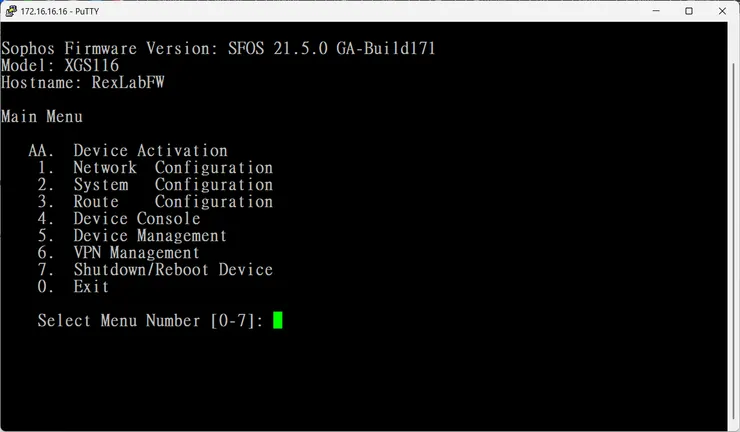This screenshot has height=432, width=740.
Task: Click the Device Activation menu line
Action: point(150,151)
